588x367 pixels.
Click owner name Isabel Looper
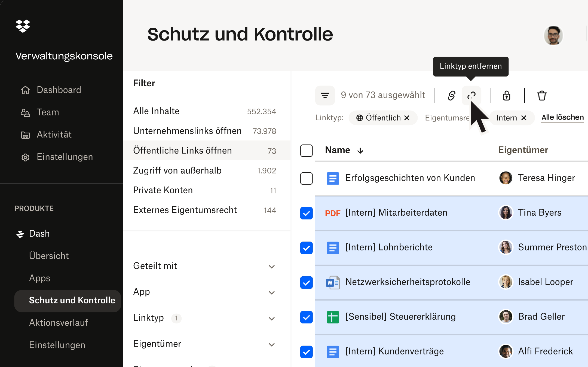[546, 282]
